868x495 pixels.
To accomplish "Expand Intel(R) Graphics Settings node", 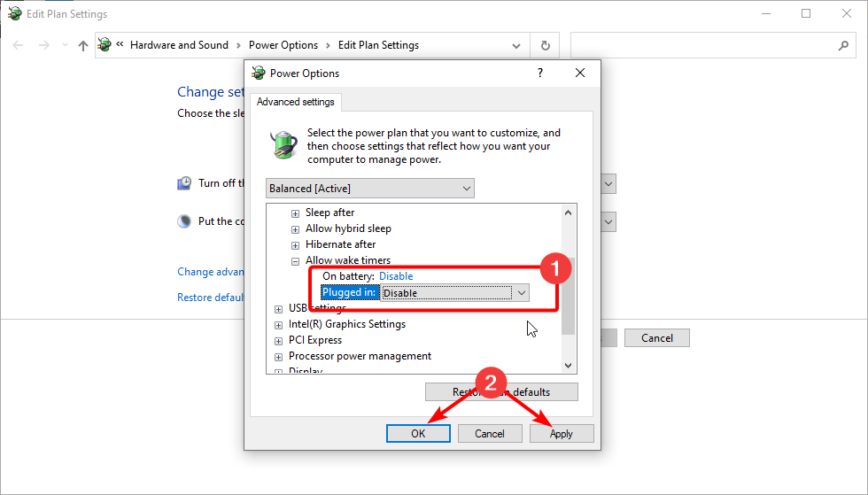I will 278,325.
